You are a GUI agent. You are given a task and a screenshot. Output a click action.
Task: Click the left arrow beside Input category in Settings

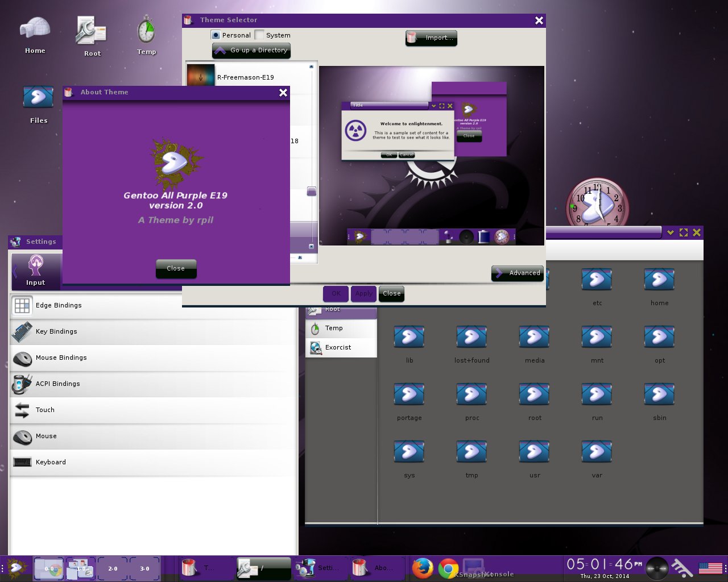click(15, 271)
